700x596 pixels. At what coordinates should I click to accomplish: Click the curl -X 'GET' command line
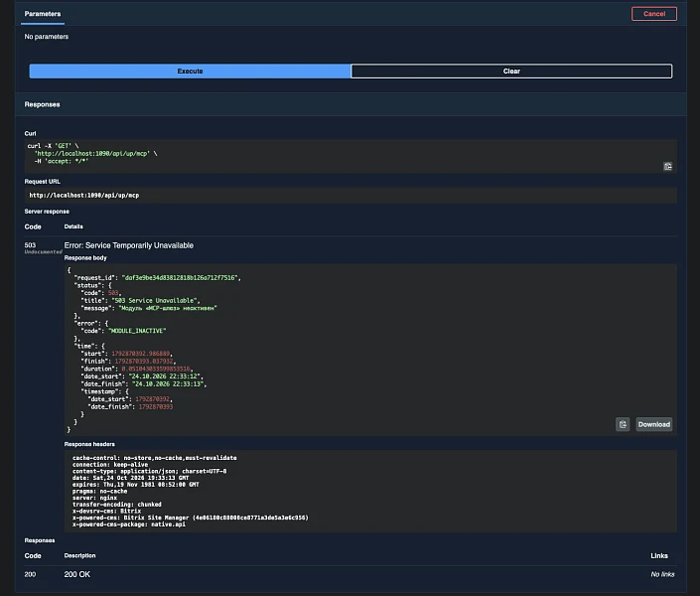point(53,146)
